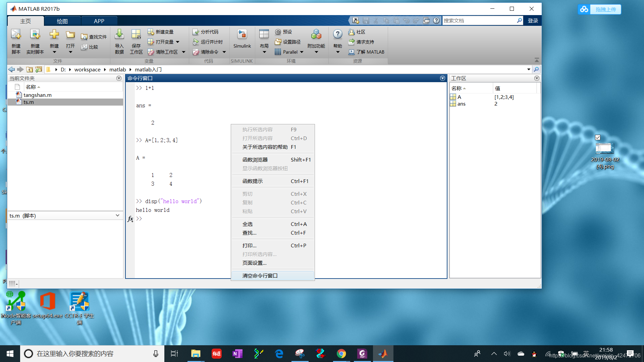Click the Help (帮助) question mark icon
The image size is (644, 362).
[x=337, y=34]
